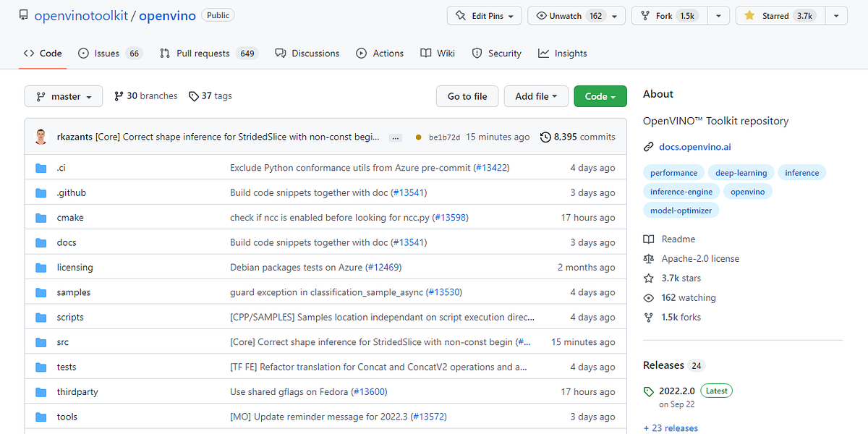The height and width of the screenshot is (434, 868).
Task: Expand the commit message ellipsis button
Action: (x=395, y=137)
